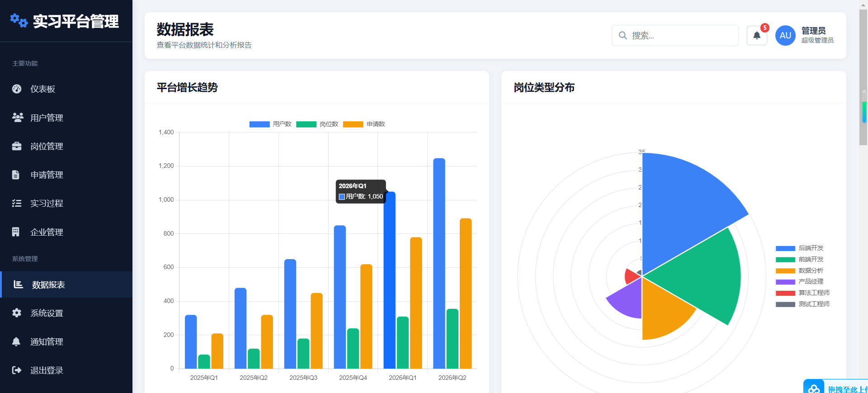Toggle 产品经理 in polar chart legend
This screenshot has width=868, height=393.
(800, 281)
